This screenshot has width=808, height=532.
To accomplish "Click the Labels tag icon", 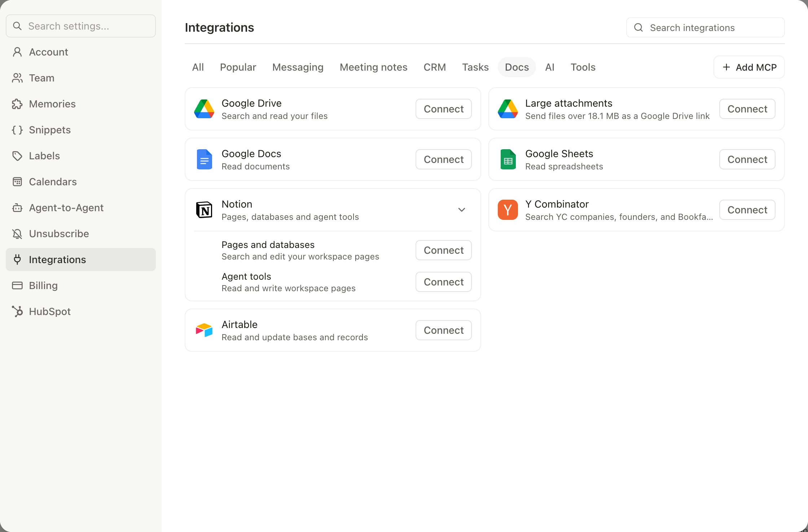I will [17, 156].
